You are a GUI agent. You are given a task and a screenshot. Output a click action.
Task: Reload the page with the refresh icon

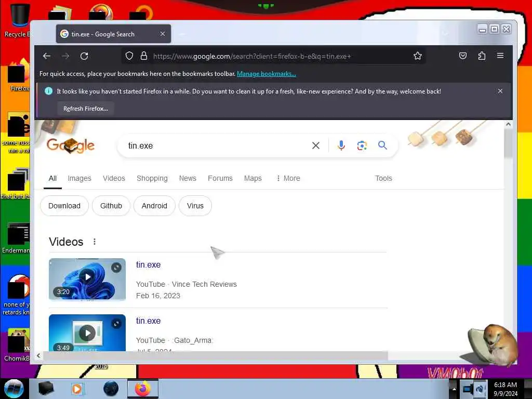click(x=84, y=56)
